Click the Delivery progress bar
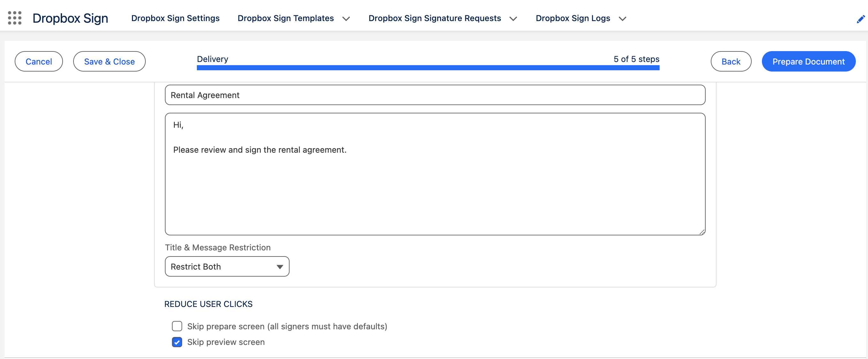Screen dimensions: 868x359 (428, 68)
